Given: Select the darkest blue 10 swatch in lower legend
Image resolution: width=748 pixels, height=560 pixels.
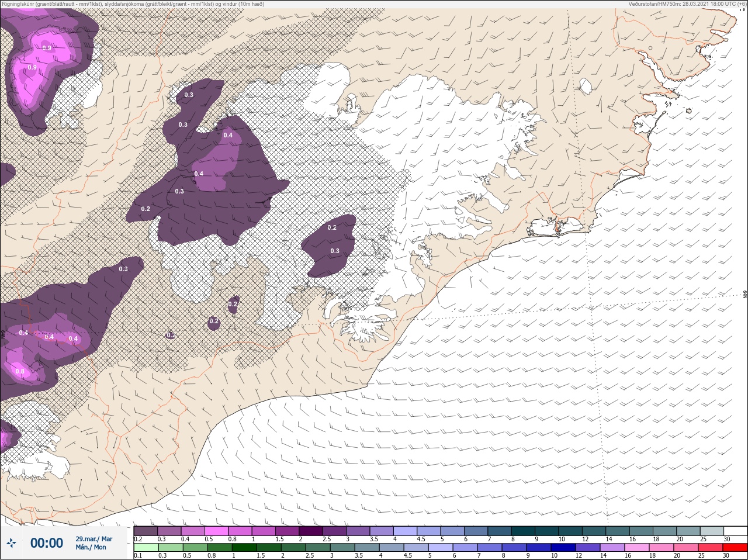Looking at the screenshot, I should click(563, 548).
